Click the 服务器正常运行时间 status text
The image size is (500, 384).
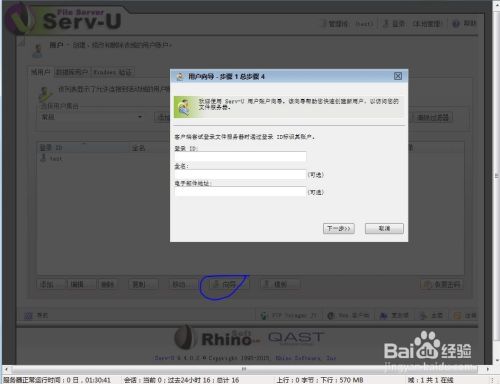pos(57,380)
